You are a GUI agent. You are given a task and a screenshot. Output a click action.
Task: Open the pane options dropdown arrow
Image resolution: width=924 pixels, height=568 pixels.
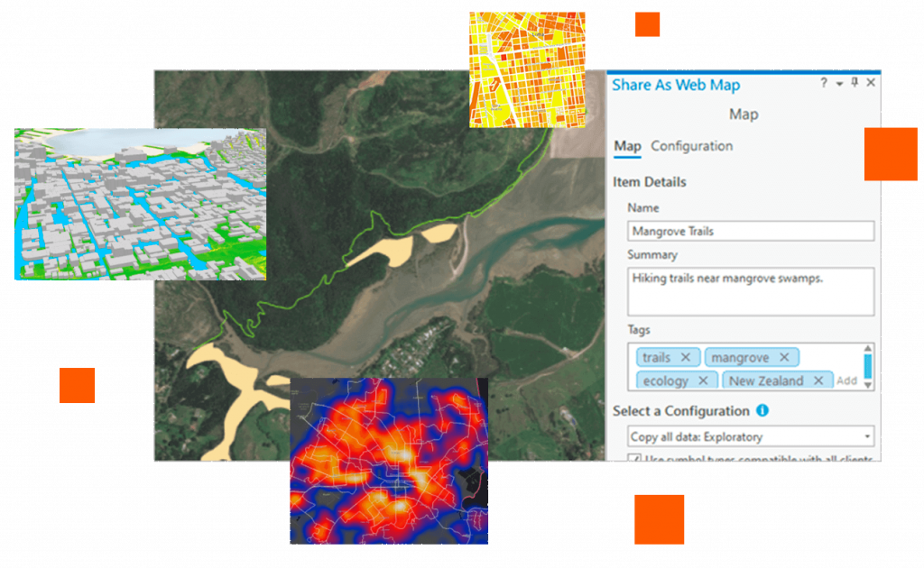pos(839,83)
